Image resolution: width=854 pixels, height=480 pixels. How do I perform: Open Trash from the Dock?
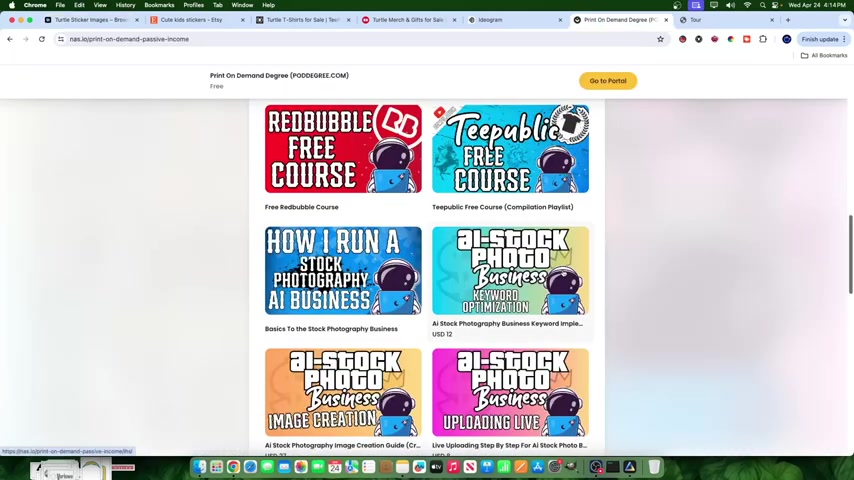click(x=654, y=467)
